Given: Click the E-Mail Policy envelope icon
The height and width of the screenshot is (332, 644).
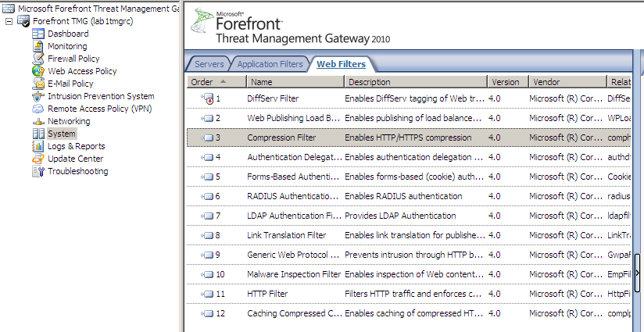Looking at the screenshot, I should click(38, 84).
